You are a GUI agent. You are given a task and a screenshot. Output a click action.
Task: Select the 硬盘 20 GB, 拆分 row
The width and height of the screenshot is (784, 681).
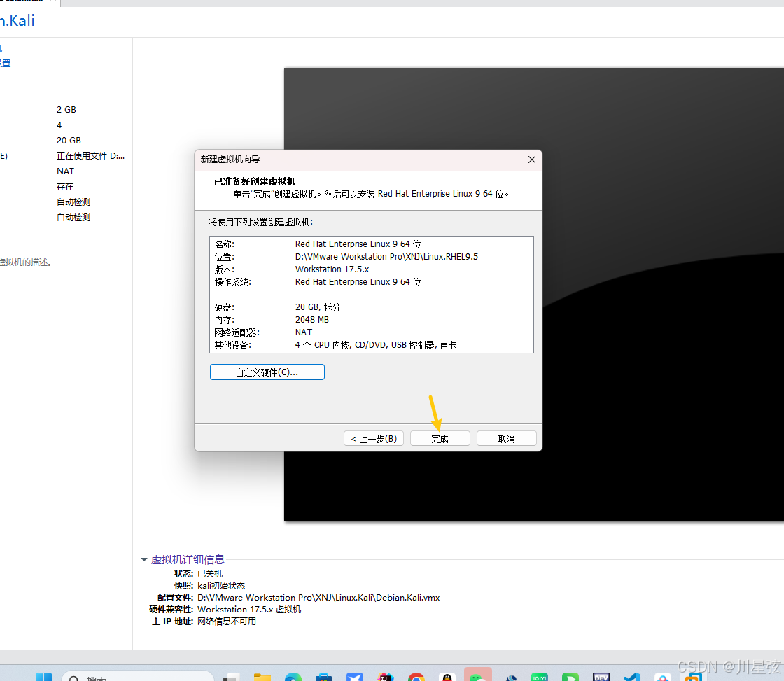pos(371,307)
